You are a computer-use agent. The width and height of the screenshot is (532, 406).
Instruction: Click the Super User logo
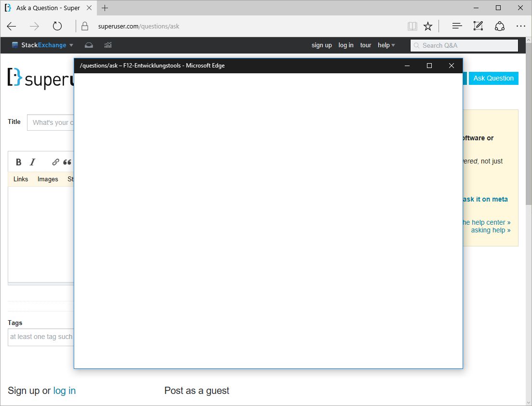click(40, 79)
